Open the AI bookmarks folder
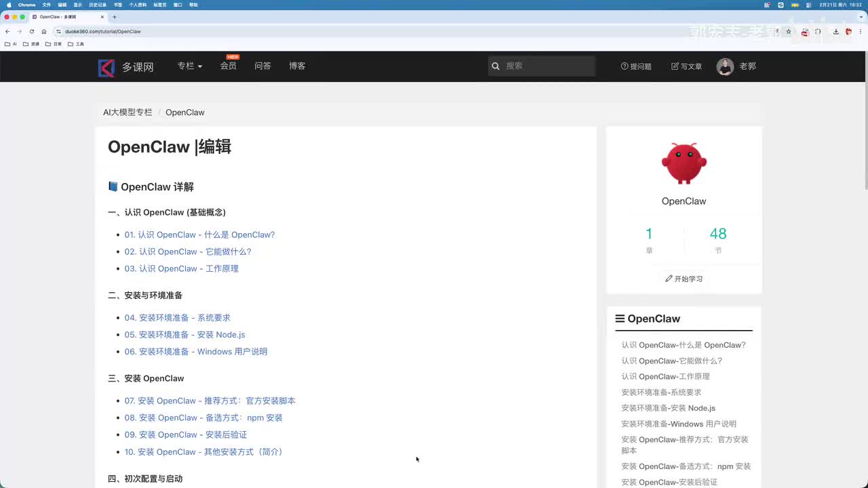This screenshot has width=868, height=488. (11, 44)
